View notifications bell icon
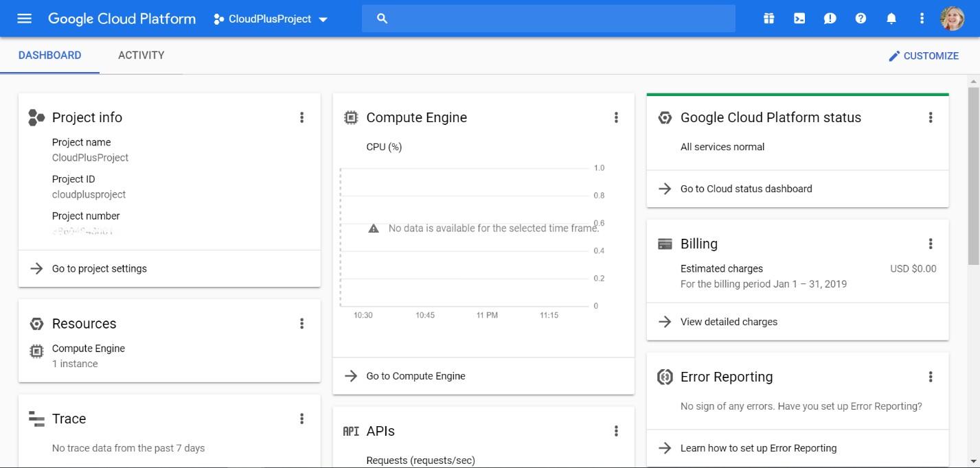 [891, 19]
